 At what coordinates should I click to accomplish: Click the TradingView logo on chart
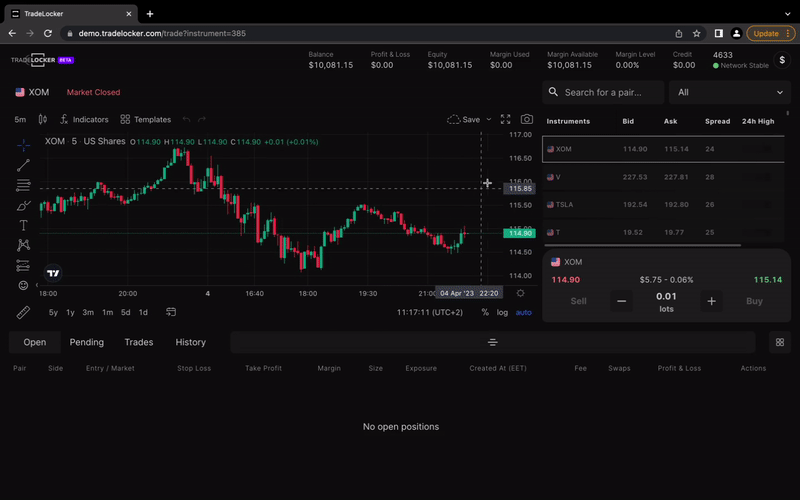coord(53,273)
